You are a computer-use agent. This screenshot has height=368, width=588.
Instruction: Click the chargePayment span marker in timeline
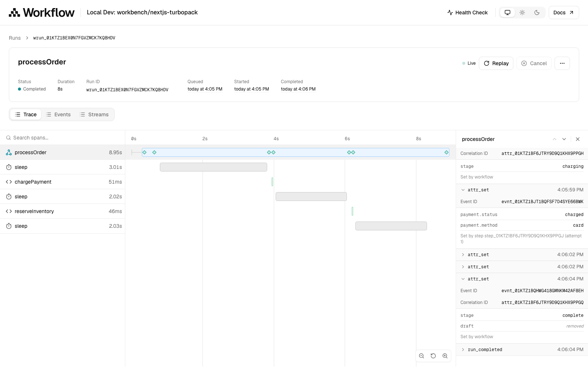click(272, 182)
